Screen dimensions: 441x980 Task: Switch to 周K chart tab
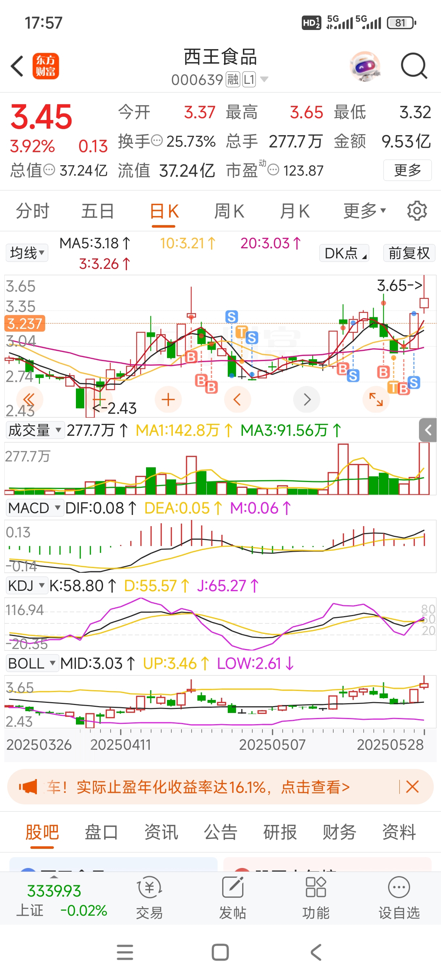click(x=230, y=211)
